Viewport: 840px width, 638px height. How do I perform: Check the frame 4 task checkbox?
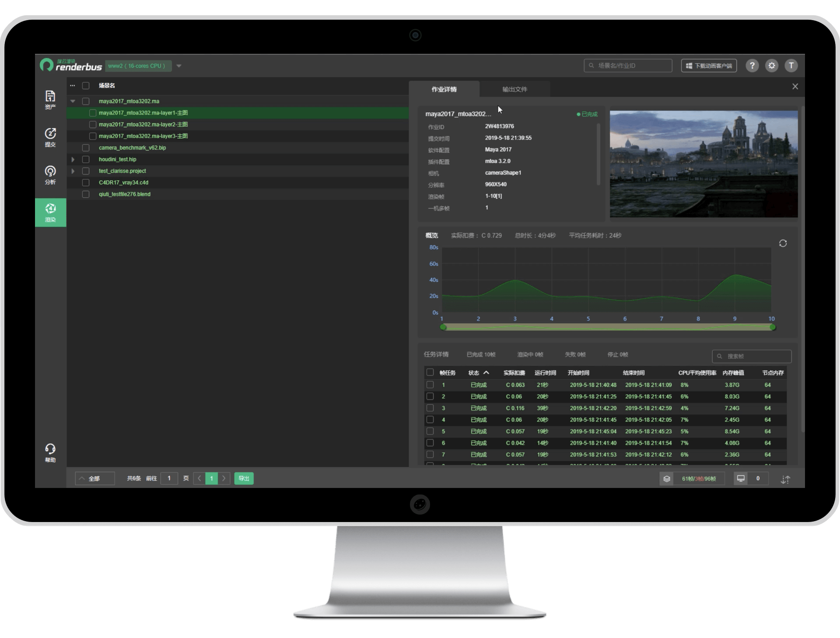(430, 420)
